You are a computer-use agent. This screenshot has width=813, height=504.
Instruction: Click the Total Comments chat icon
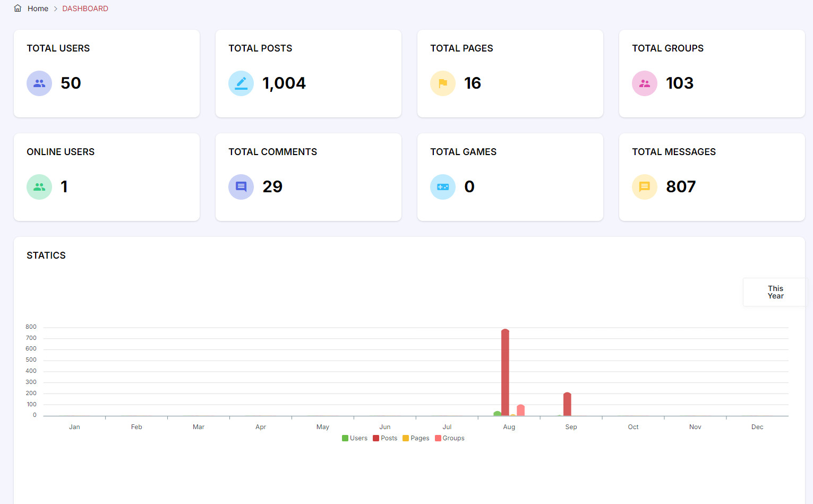(x=241, y=187)
